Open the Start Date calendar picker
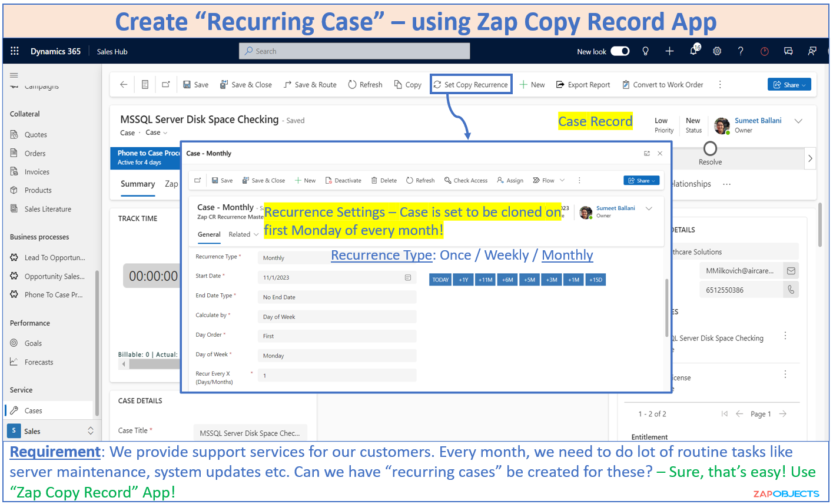Viewport: 833px width, 504px height. pos(408,277)
